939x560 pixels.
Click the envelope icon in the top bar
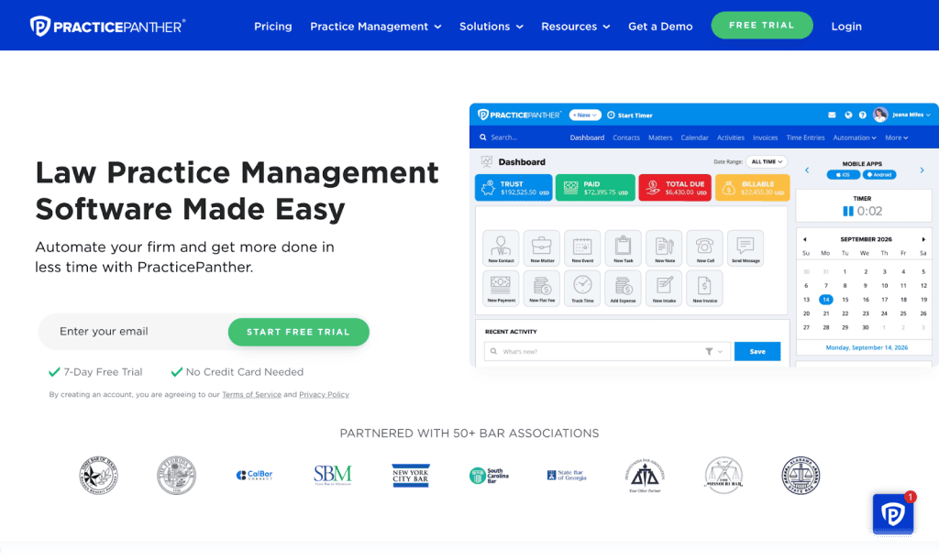[832, 115]
